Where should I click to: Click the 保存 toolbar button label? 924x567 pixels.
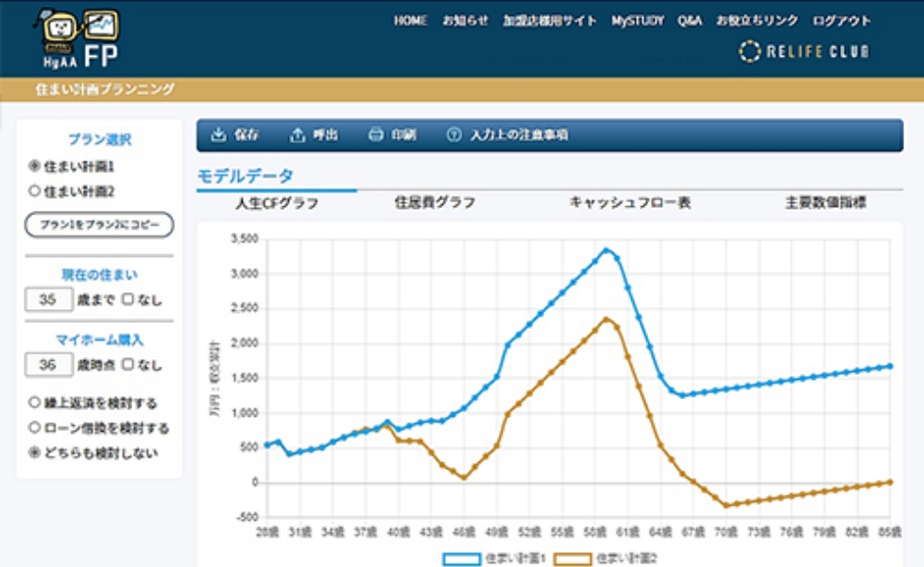(247, 135)
